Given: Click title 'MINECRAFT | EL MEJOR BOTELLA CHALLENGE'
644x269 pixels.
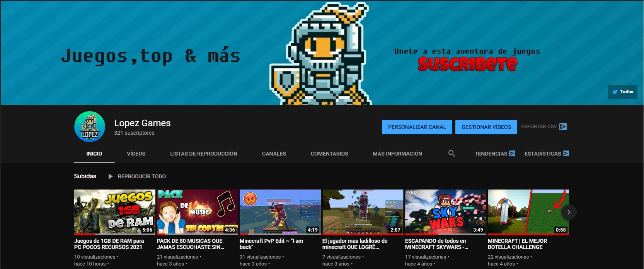Looking at the screenshot, I should point(517,244).
